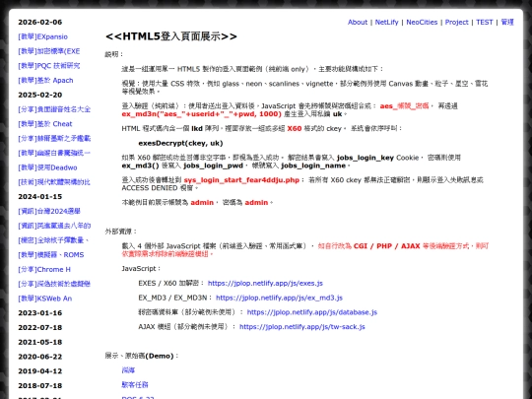Viewport: 532px width, 399px height.
Task: Open the [教學]基於 Apach sidebar article
Action: pyautogui.click(x=45, y=81)
